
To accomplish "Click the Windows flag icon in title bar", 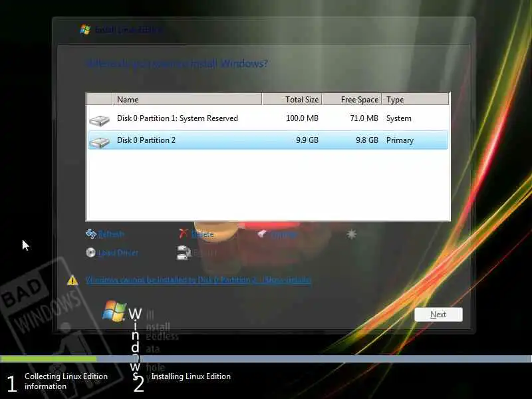I will (x=85, y=29).
